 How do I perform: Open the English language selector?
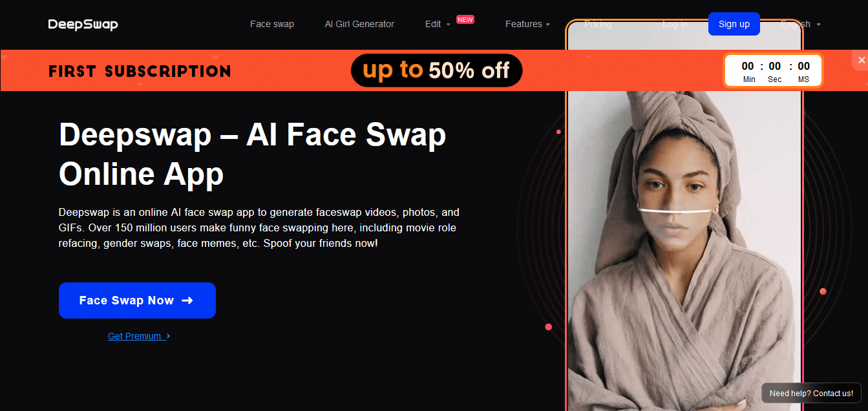[x=800, y=24]
